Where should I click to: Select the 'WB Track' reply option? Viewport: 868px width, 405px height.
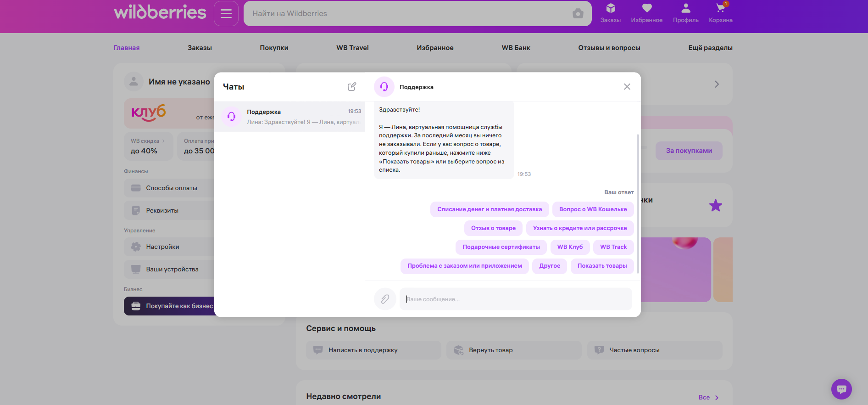click(613, 247)
